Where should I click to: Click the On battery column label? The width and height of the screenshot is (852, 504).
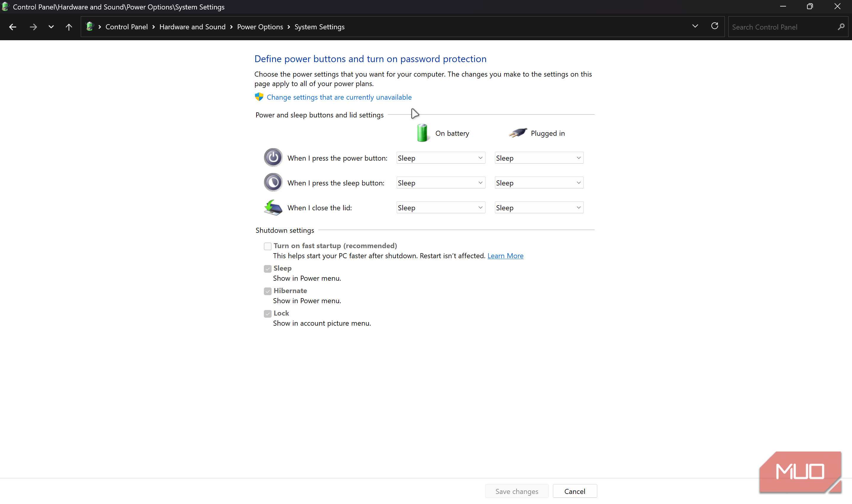click(452, 133)
